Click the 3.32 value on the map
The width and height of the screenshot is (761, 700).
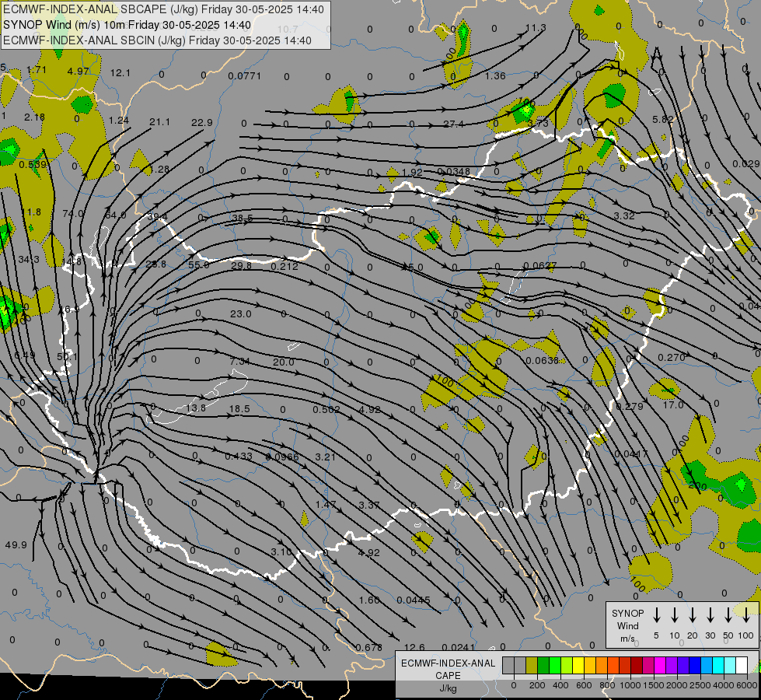click(624, 215)
